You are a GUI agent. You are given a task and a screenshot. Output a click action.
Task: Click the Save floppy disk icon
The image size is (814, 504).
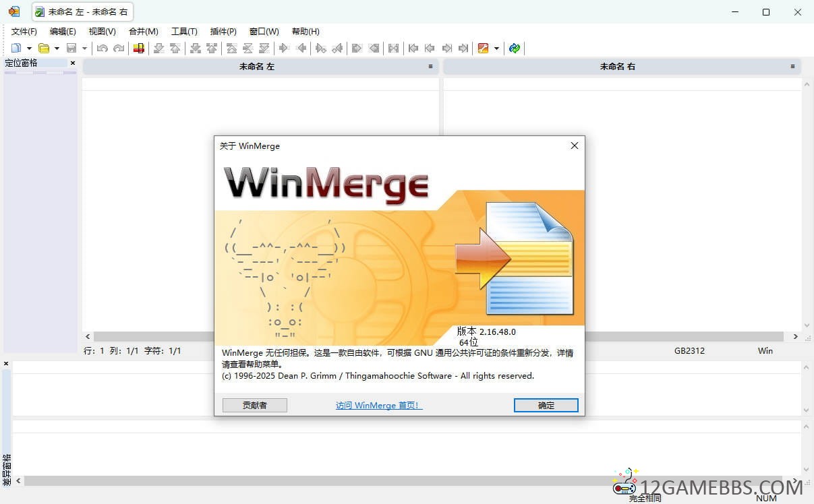coord(71,48)
